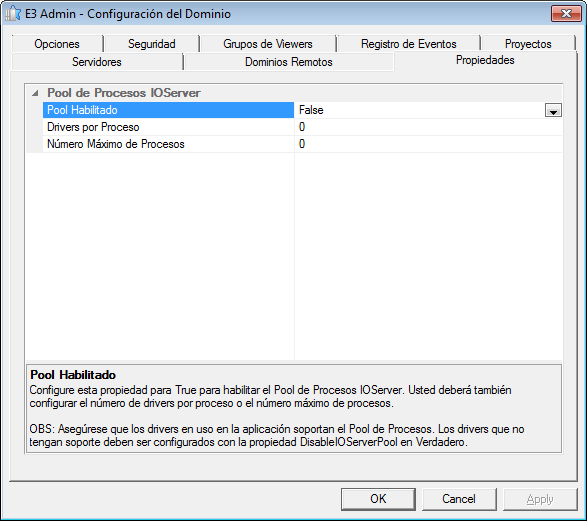Collapse the Pool de Procesos IOServer group
This screenshot has height=521, width=587.
coord(35,93)
